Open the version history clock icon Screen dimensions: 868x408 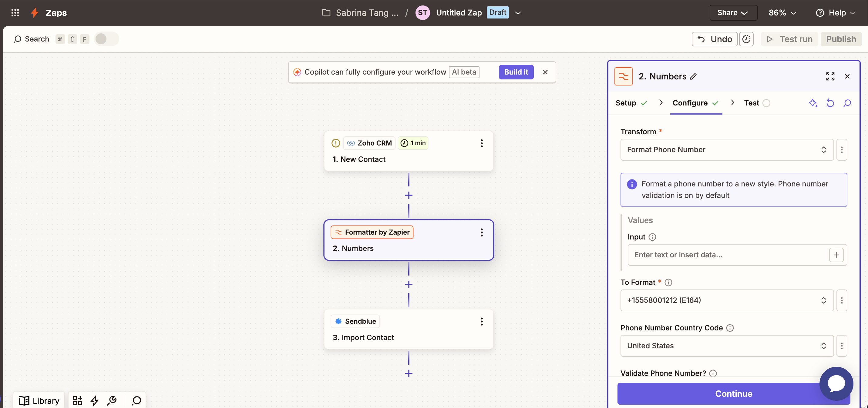[x=746, y=39]
